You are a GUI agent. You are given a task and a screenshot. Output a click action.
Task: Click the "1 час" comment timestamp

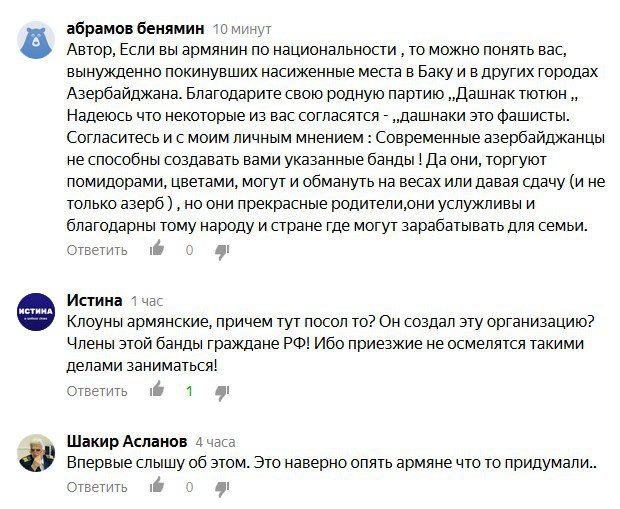148,301
